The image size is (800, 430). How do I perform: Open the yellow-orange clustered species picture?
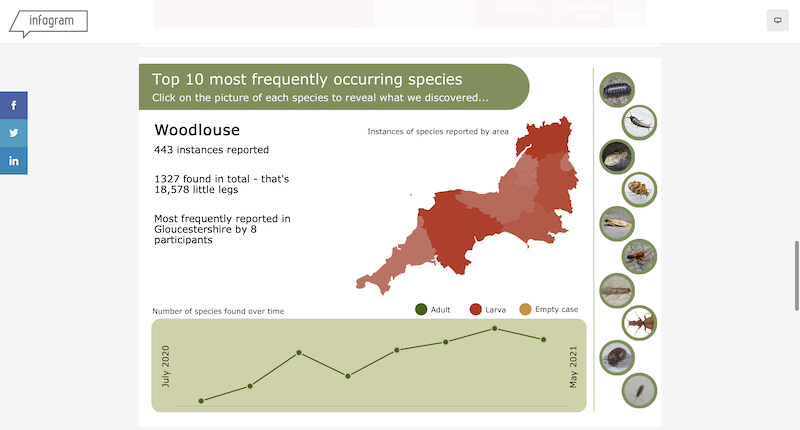point(639,189)
